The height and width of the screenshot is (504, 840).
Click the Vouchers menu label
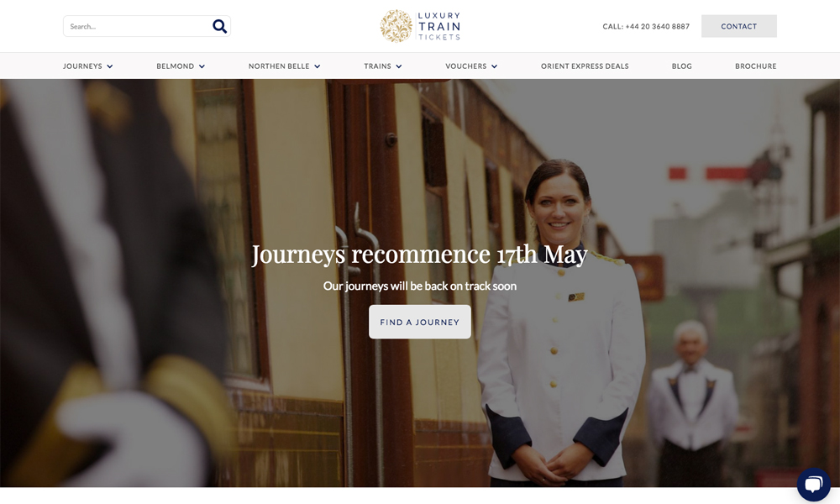pyautogui.click(x=465, y=66)
